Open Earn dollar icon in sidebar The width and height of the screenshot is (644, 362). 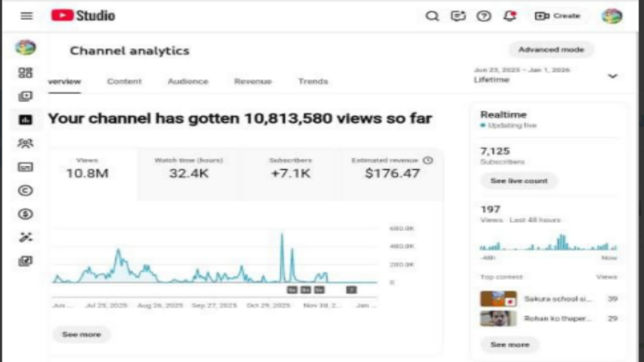25,214
